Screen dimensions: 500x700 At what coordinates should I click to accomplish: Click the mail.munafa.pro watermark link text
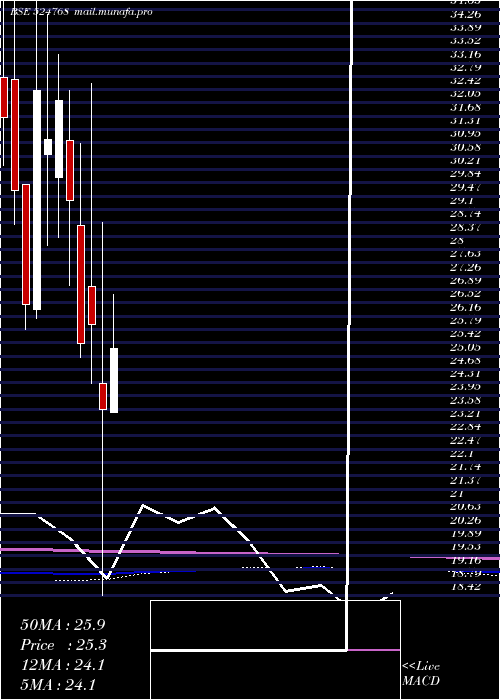pos(113,12)
